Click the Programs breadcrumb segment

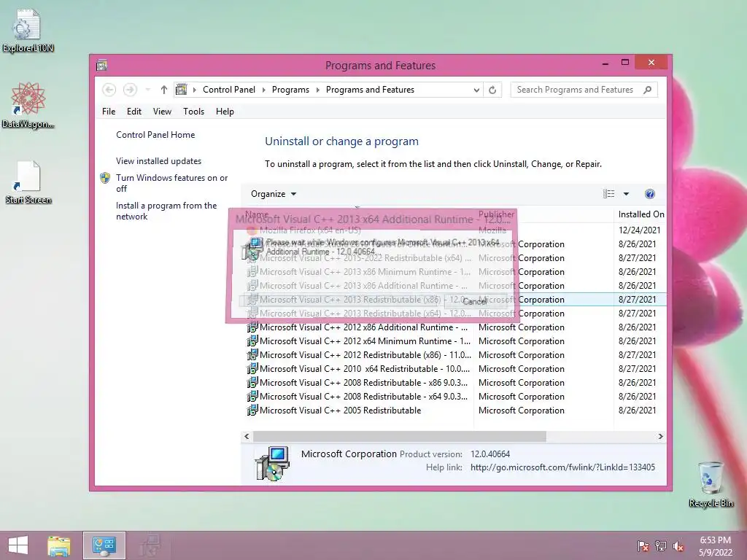pos(290,90)
